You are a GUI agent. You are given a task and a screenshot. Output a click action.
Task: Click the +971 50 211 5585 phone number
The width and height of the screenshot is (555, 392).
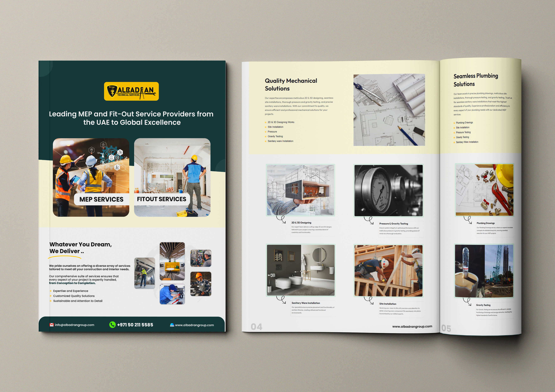pos(135,325)
